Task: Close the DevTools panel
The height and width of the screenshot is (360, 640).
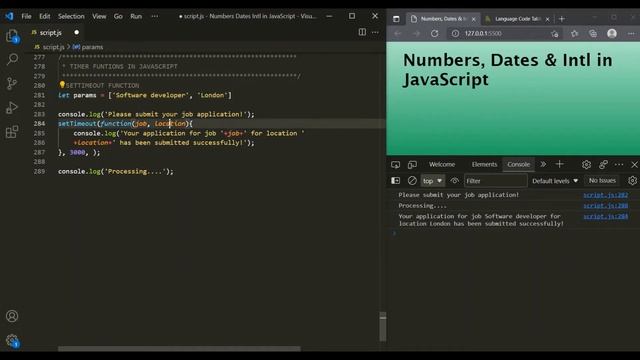Action: coord(634,164)
